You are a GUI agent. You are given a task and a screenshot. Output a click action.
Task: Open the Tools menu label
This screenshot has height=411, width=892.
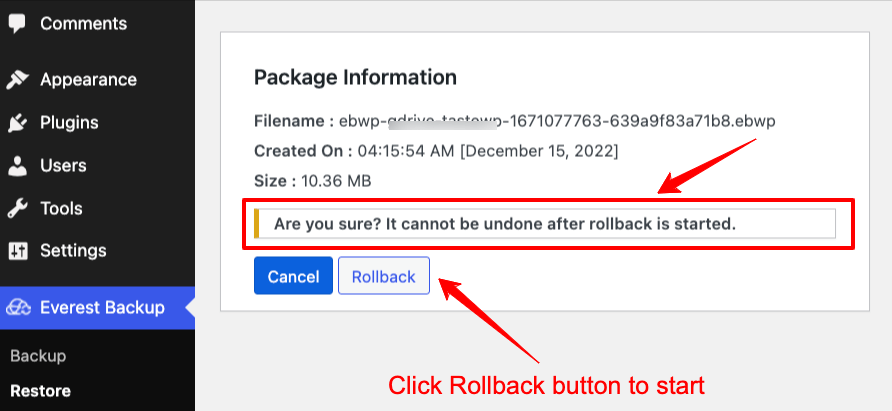click(x=61, y=209)
